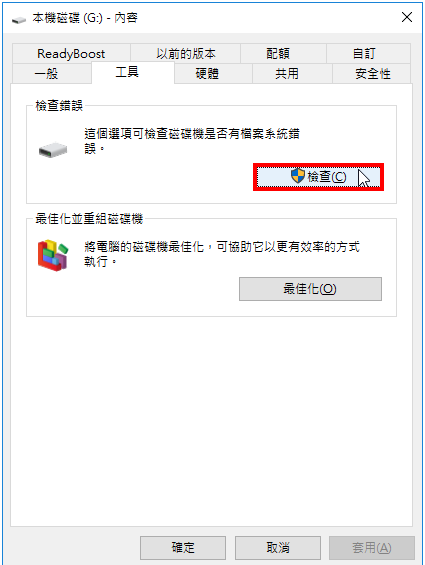Click the file system error description text
Screen dimensions: 425x565
(192, 141)
